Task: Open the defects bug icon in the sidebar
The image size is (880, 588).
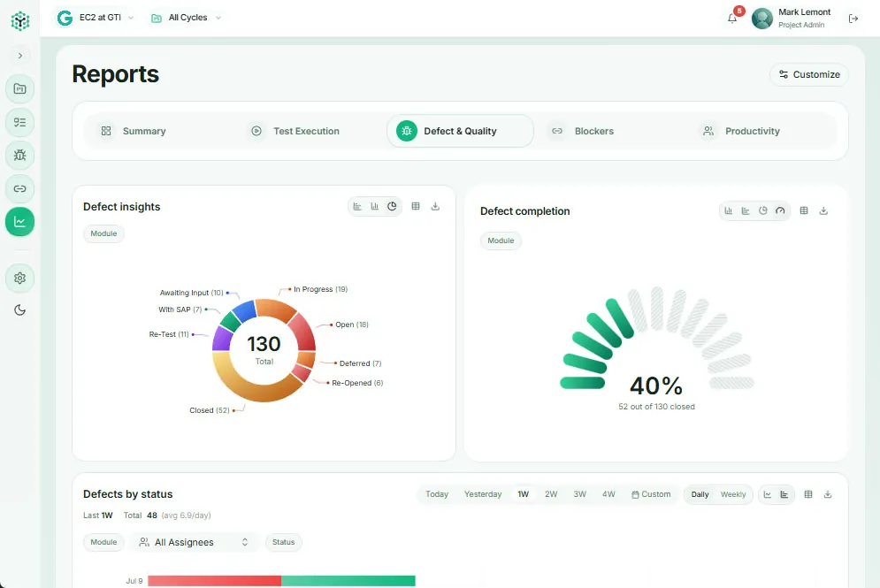Action: (19, 156)
